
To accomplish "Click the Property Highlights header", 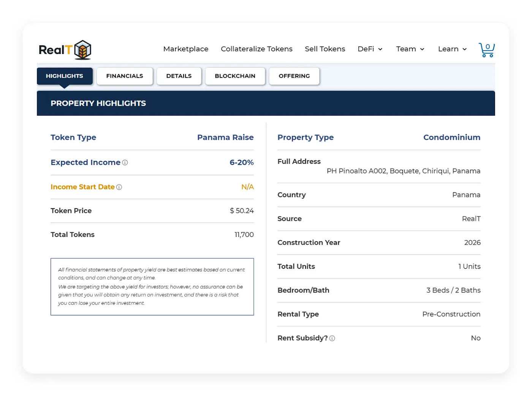I will click(x=266, y=103).
